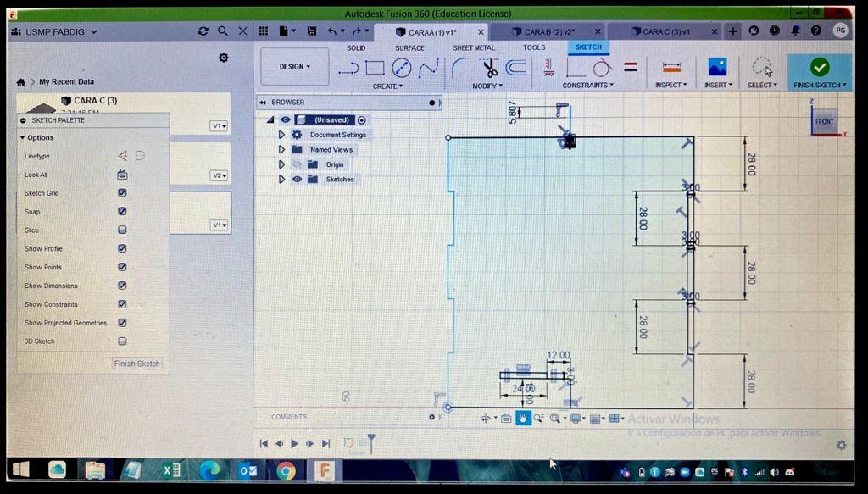Toggle the Show Constraints checkbox
This screenshot has height=494, width=868.
click(x=122, y=304)
